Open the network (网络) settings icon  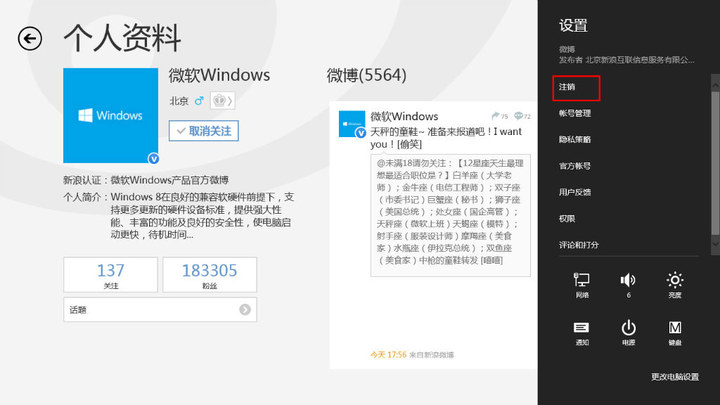582,284
